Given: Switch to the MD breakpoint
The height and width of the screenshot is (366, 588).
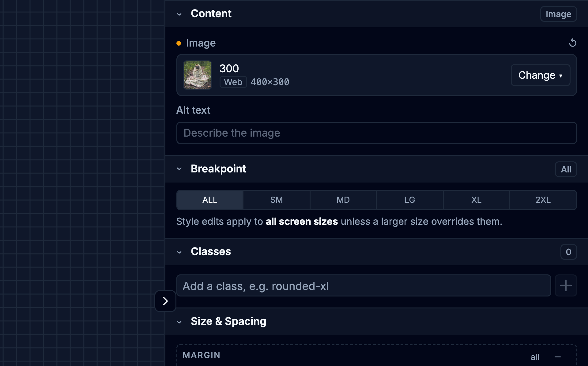Looking at the screenshot, I should pos(343,200).
